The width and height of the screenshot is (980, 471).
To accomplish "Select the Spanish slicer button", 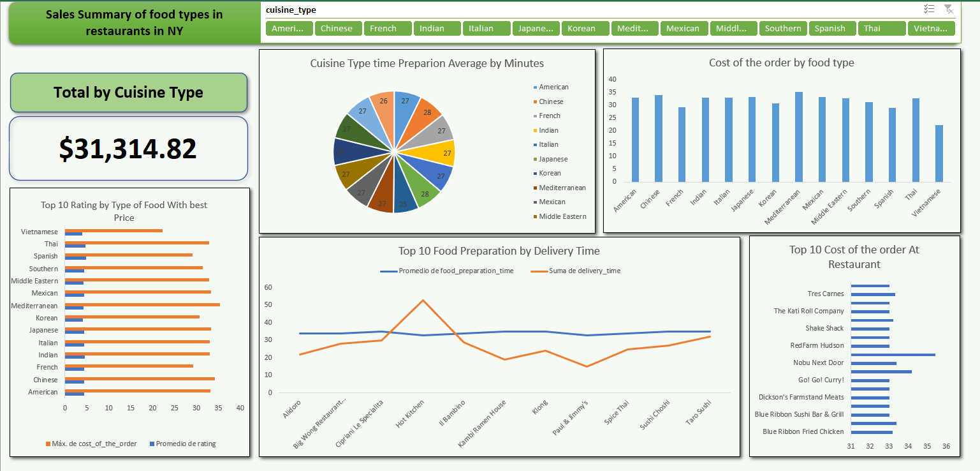I will [833, 28].
